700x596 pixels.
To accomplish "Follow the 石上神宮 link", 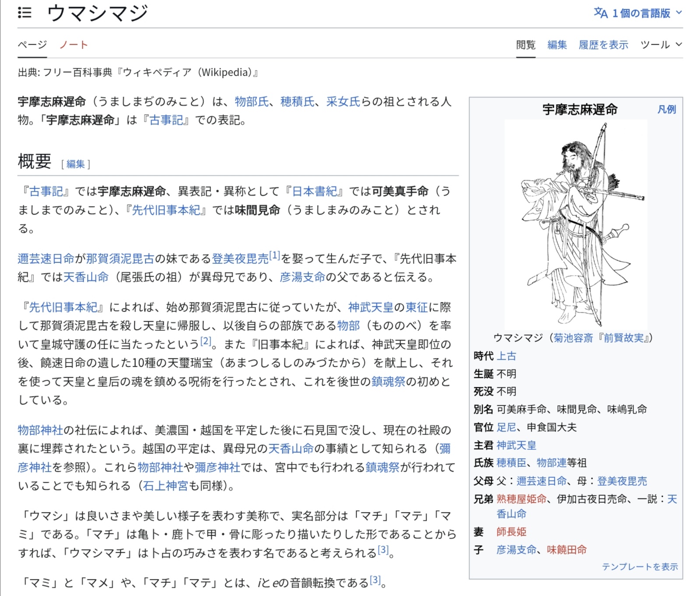I will click(165, 486).
